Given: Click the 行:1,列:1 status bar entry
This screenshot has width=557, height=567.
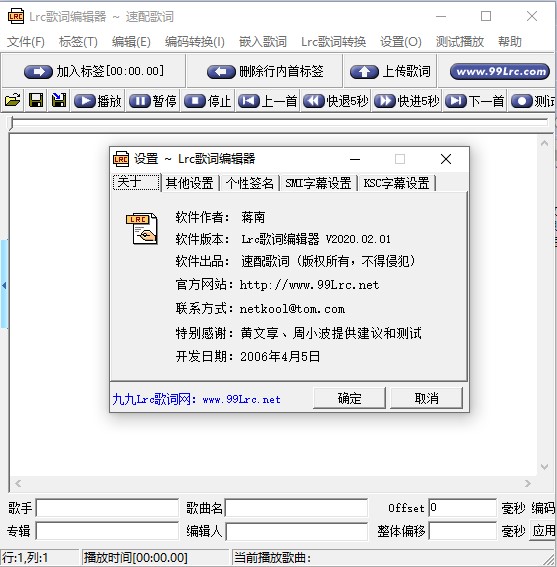Looking at the screenshot, I should (x=39, y=558).
